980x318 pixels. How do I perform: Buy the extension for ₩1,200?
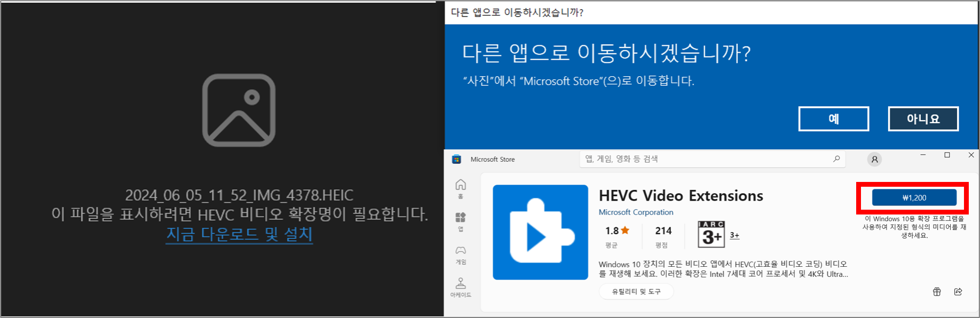914,197
